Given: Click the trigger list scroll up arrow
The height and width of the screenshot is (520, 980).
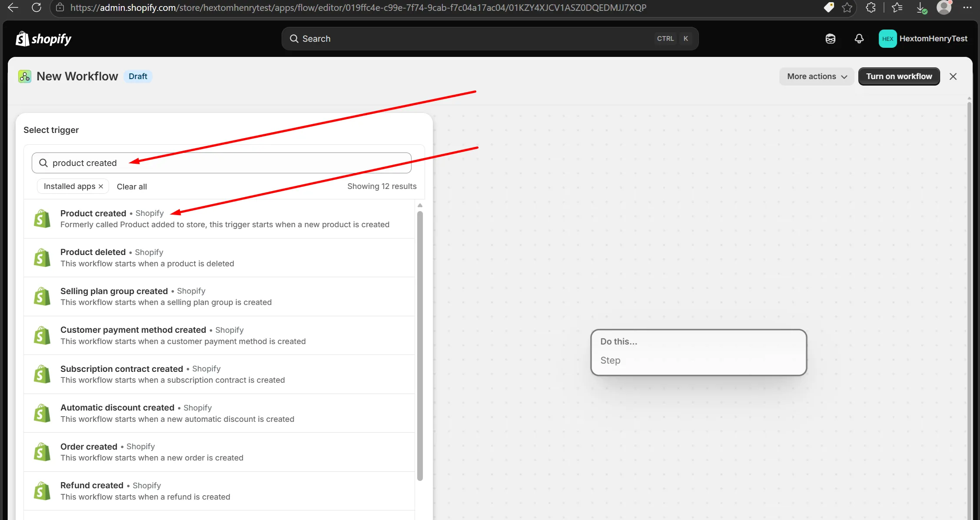Looking at the screenshot, I should pos(420,205).
